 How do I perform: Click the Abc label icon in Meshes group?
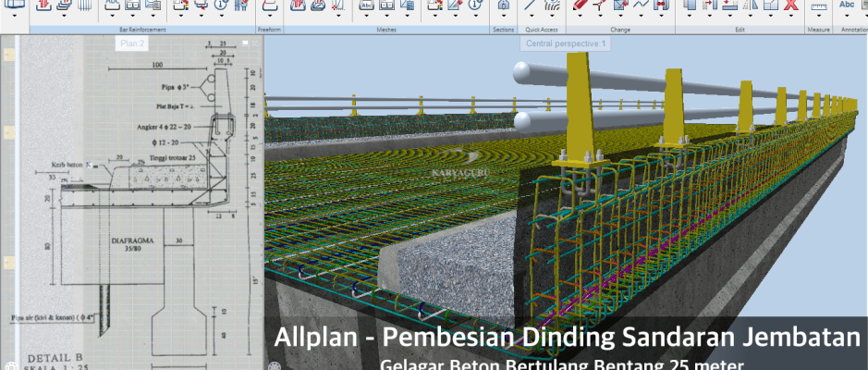click(366, 5)
